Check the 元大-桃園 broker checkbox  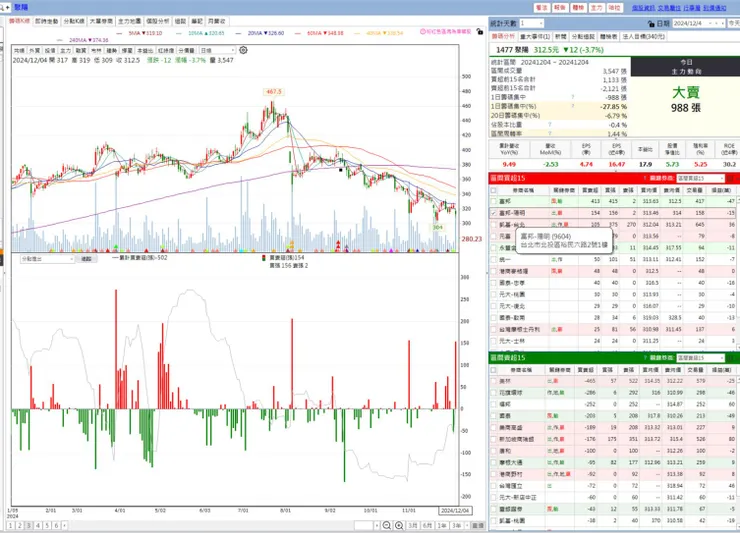click(x=494, y=295)
